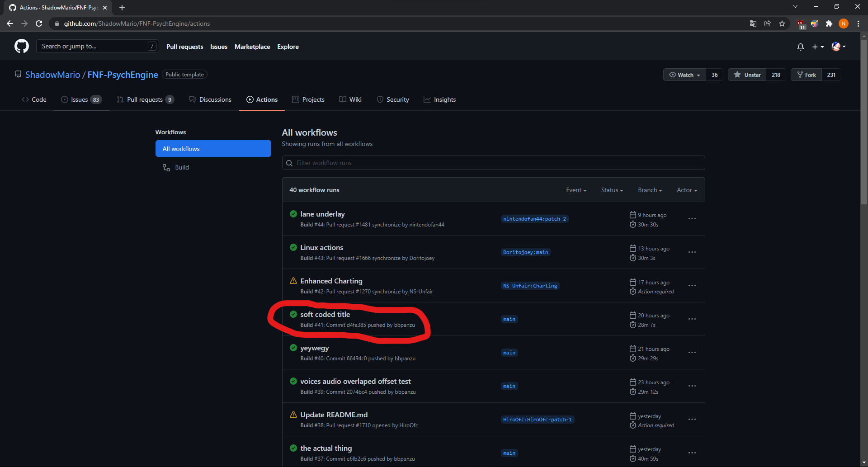This screenshot has width=868, height=467.
Task: Click the success checkmark on lane underlay
Action: pos(293,214)
